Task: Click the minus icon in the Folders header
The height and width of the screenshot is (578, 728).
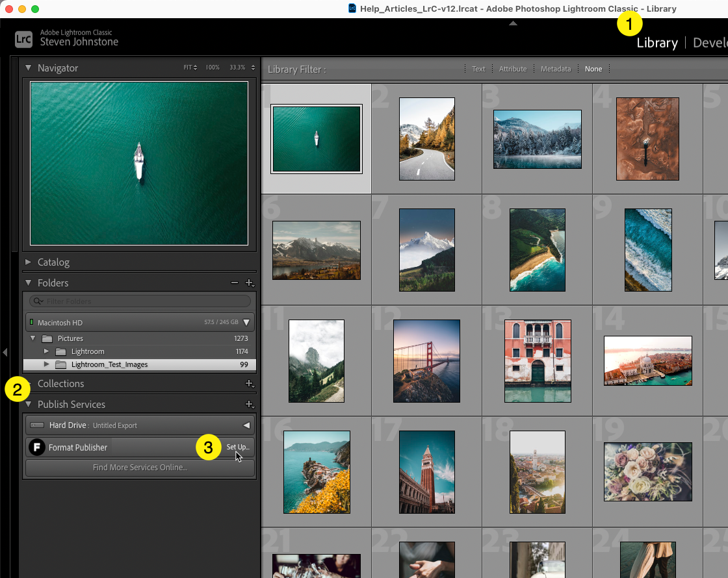Action: point(235,283)
